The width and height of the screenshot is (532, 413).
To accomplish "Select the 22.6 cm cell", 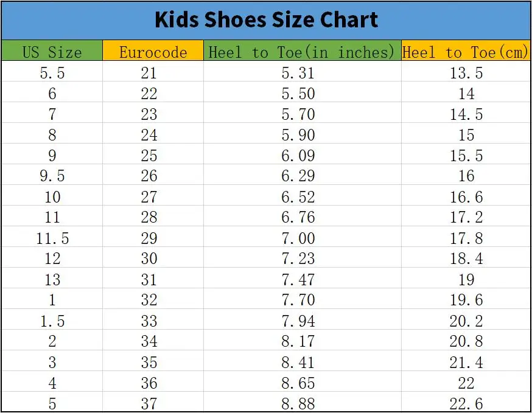I will tap(466, 403).
